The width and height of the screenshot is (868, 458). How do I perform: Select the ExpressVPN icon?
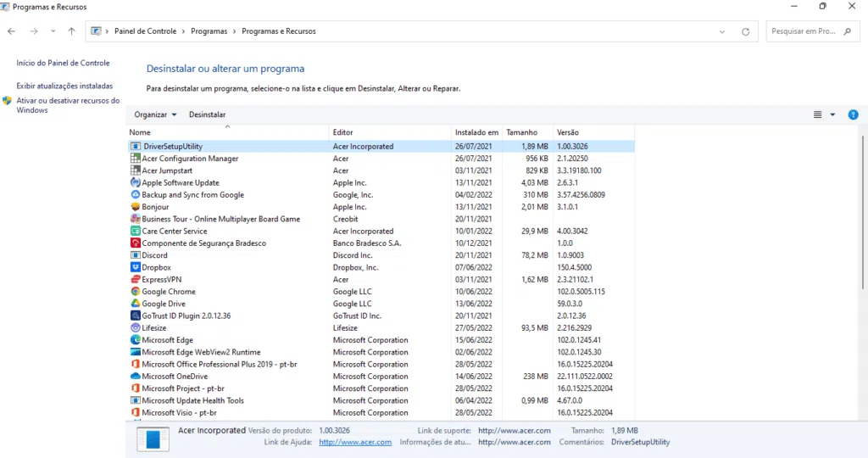click(135, 279)
